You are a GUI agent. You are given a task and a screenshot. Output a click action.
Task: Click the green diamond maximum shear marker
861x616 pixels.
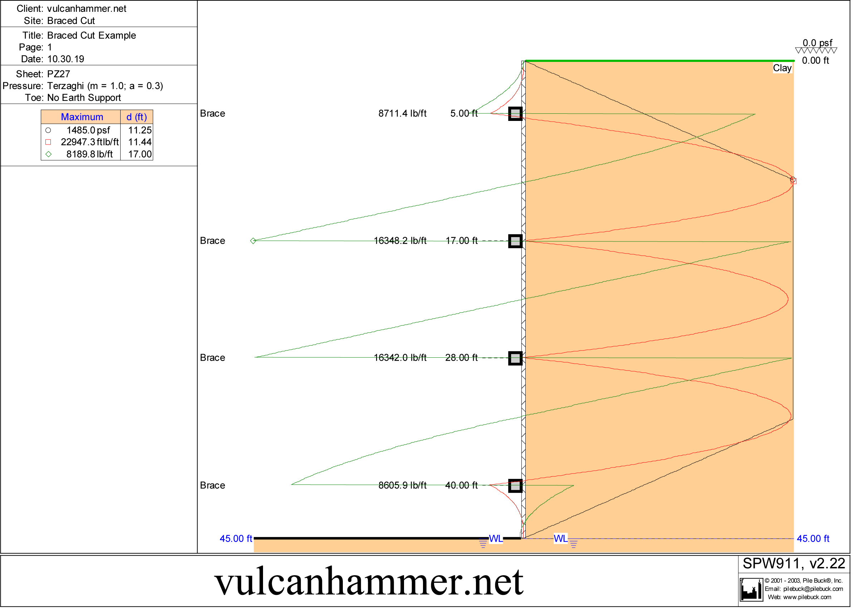pos(253,241)
